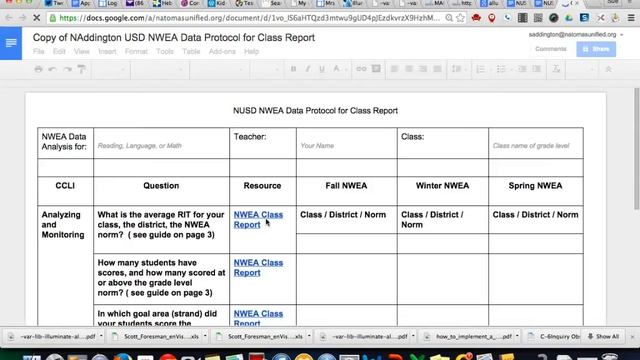The image size is (640, 360).
Task: Toggle Italic formatting
Action: tap(308, 69)
